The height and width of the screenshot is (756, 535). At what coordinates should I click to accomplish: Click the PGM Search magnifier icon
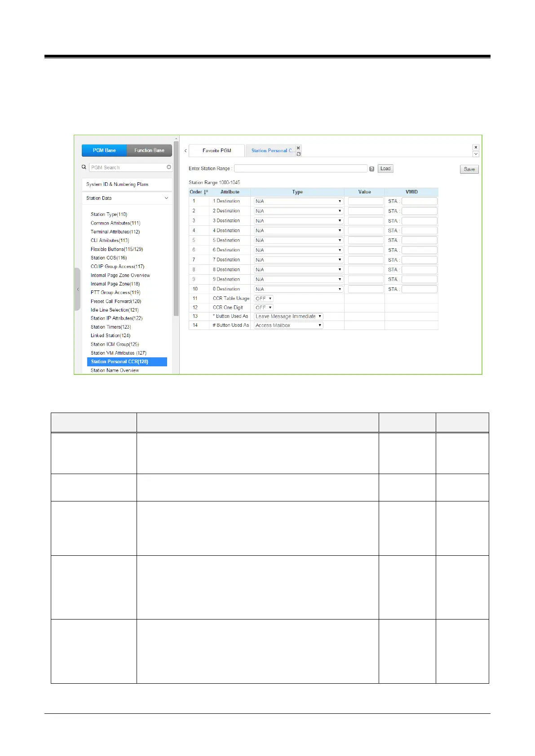pos(84,167)
